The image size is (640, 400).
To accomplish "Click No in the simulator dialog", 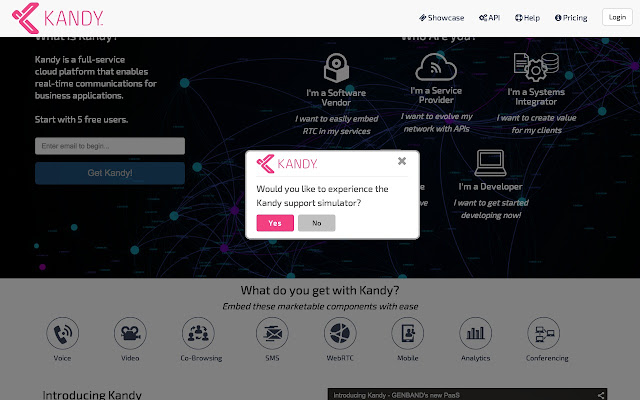I will tap(317, 223).
